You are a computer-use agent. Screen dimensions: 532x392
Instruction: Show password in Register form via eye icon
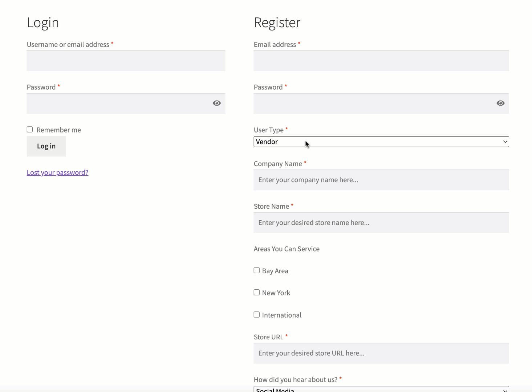pyautogui.click(x=500, y=103)
